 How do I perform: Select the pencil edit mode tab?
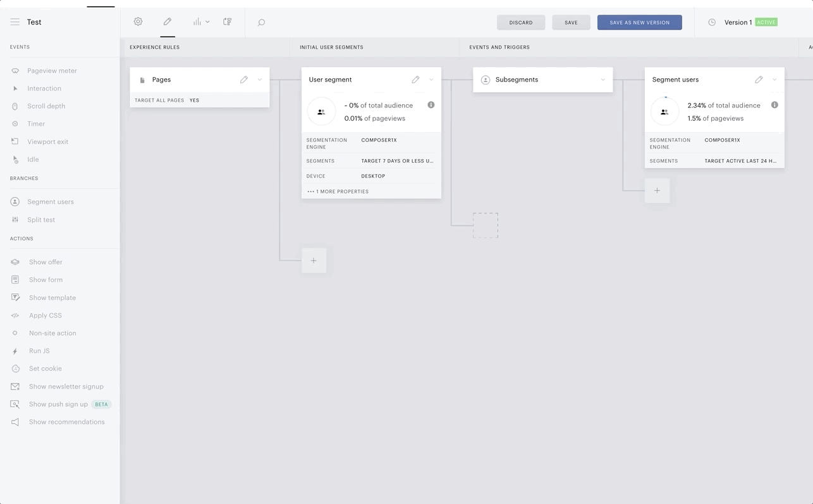point(168,21)
